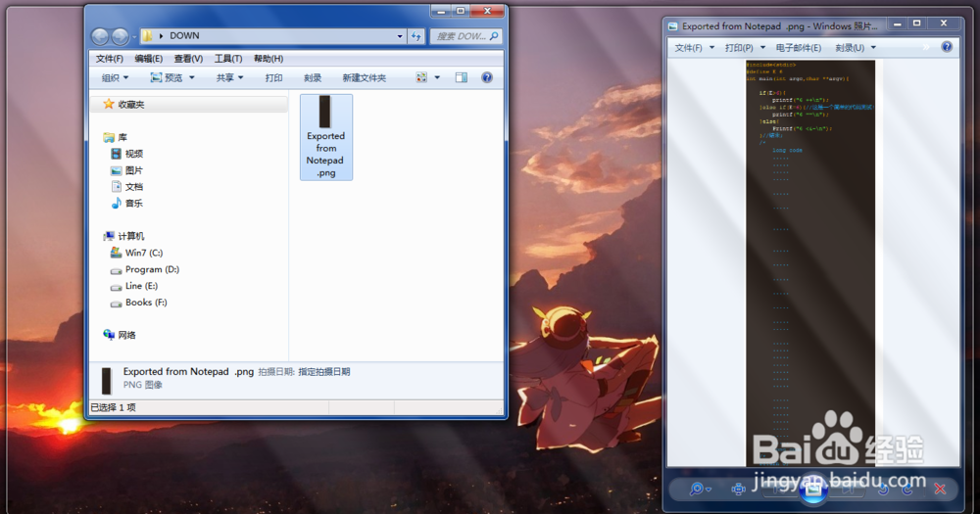Open recent pages dropdown beside navigation arrows
Screen dimensions: 980x514
(133, 37)
